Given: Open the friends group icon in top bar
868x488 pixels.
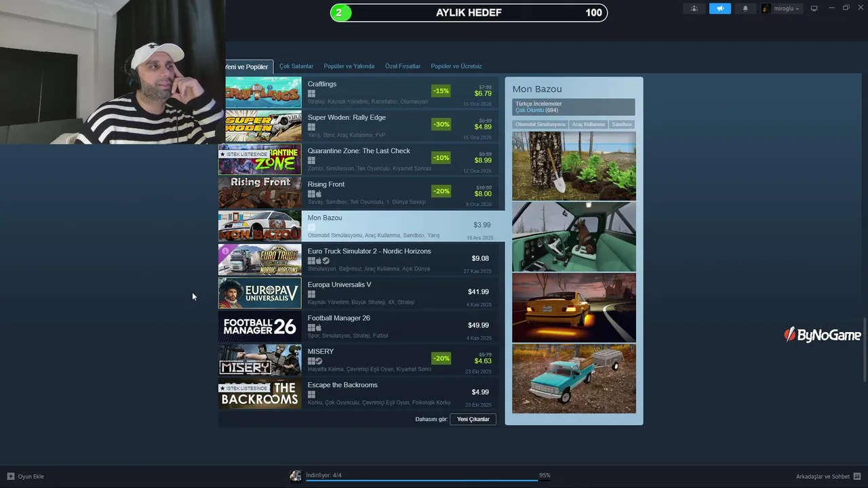Looking at the screenshot, I should (694, 9).
